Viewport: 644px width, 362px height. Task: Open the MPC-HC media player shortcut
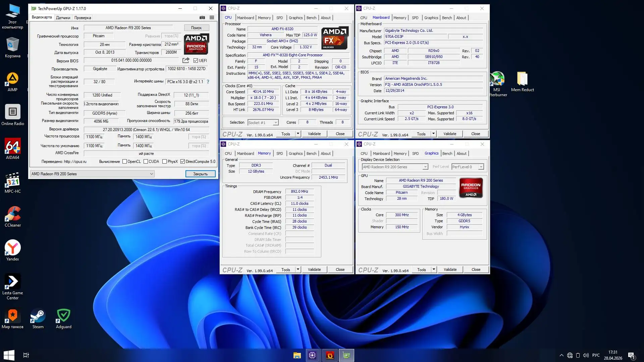(x=12, y=183)
